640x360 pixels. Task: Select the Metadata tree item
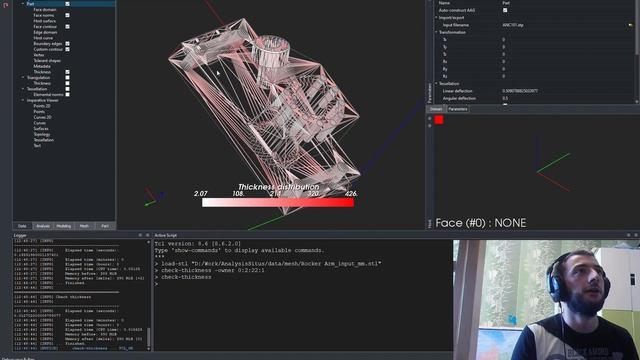pos(42,66)
